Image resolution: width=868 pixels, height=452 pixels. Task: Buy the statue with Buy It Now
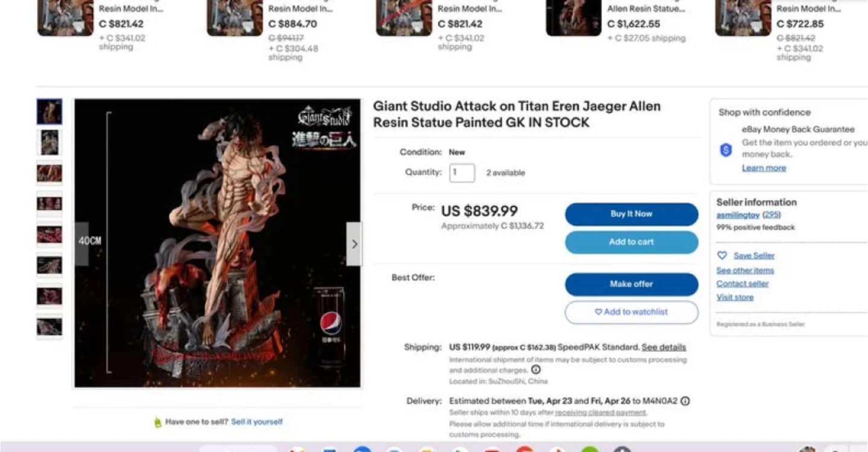(x=631, y=214)
